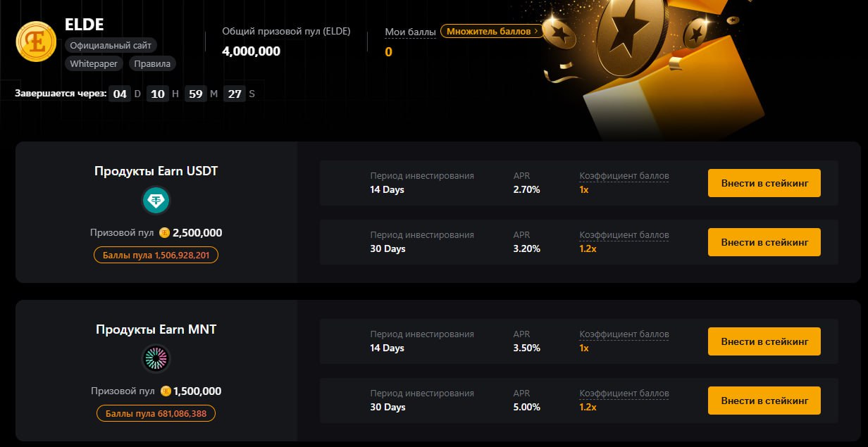
Task: Stake in USDT 30 Days product
Action: pyautogui.click(x=764, y=242)
